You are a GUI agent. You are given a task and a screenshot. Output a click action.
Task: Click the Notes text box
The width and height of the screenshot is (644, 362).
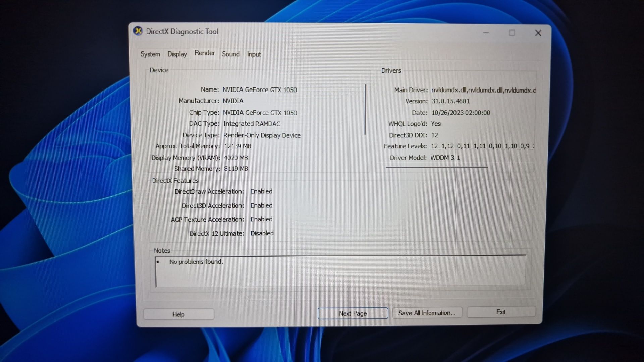pos(340,271)
